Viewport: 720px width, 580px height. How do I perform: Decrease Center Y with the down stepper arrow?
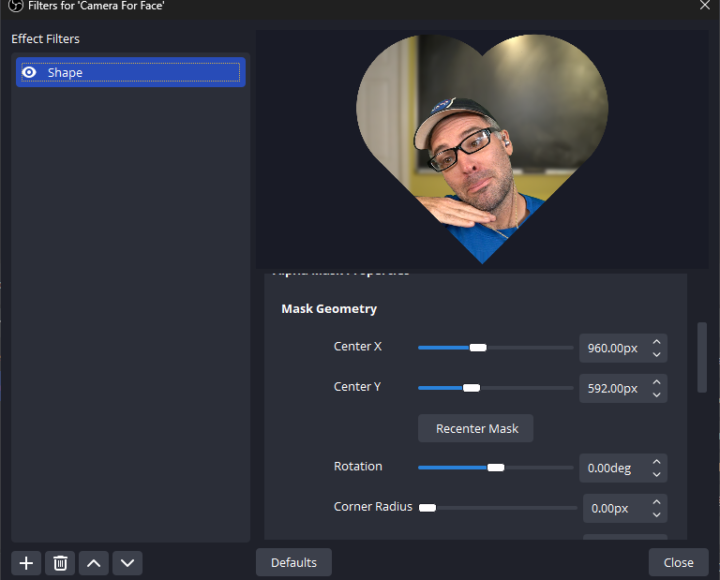click(x=656, y=394)
